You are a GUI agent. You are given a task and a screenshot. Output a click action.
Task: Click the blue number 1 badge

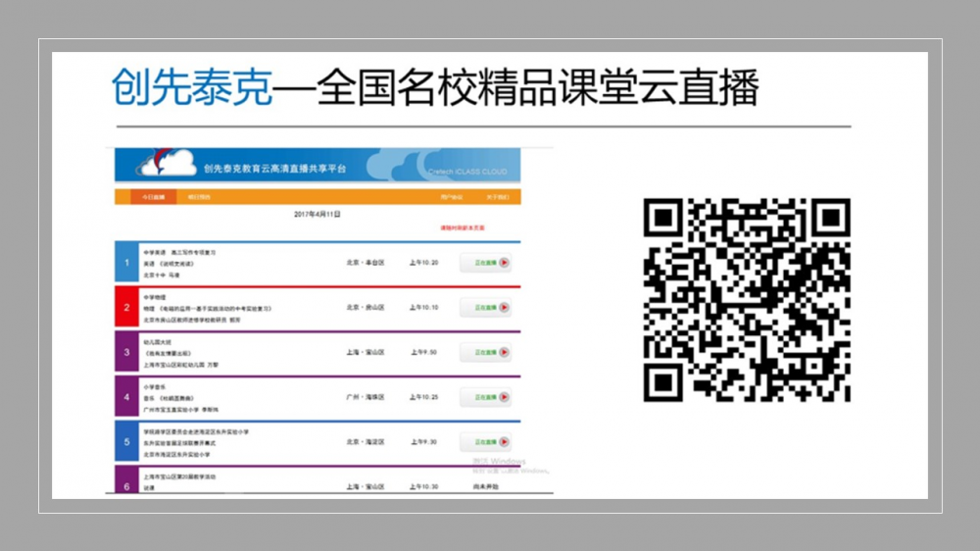[x=125, y=263]
